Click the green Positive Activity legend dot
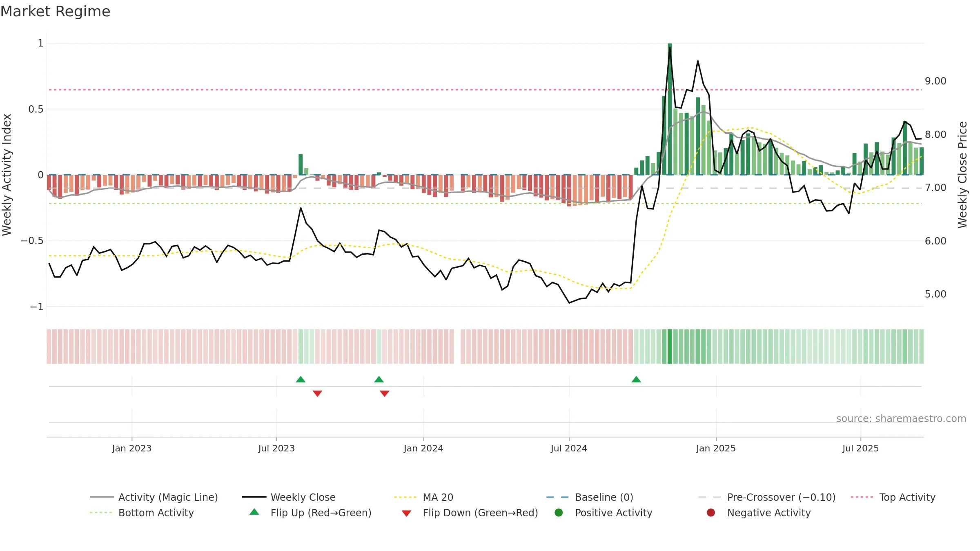The width and height of the screenshot is (980, 551). click(559, 513)
